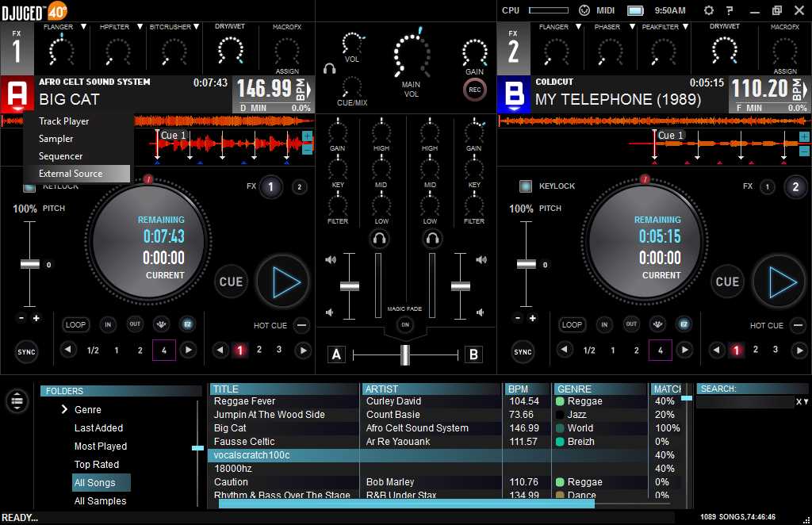The image size is (812, 525).
Task: Sync deck A tempo with SYNC button
Action: pos(26,352)
